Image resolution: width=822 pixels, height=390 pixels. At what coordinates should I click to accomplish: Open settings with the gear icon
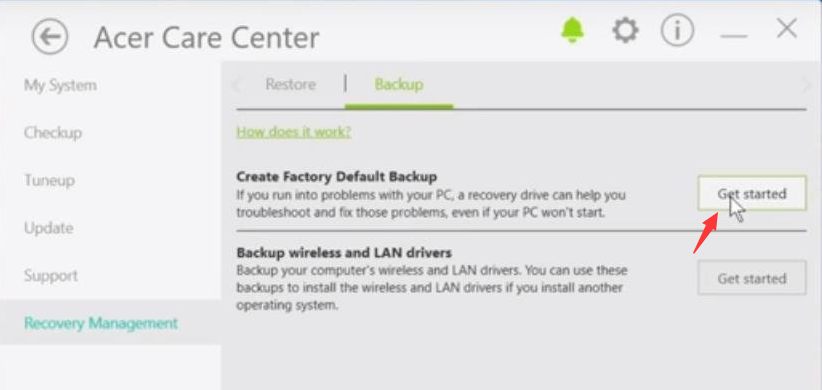625,30
